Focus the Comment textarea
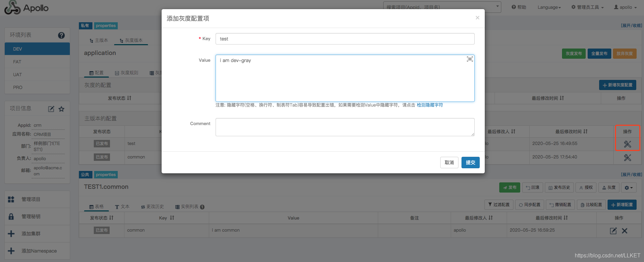 [345, 127]
